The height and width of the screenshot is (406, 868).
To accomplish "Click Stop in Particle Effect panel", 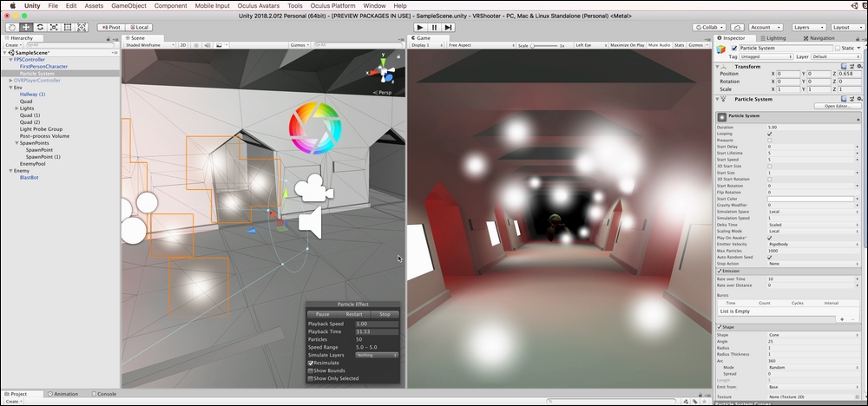I will tap(385, 314).
